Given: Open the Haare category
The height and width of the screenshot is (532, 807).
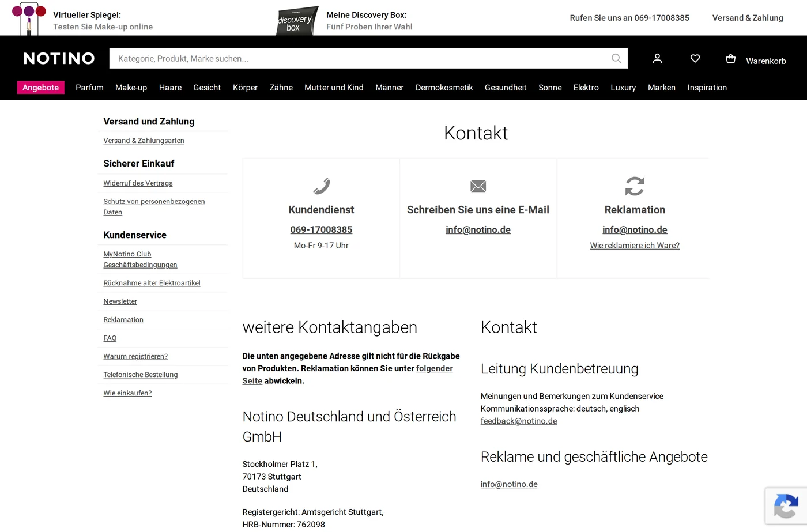Looking at the screenshot, I should [170, 88].
